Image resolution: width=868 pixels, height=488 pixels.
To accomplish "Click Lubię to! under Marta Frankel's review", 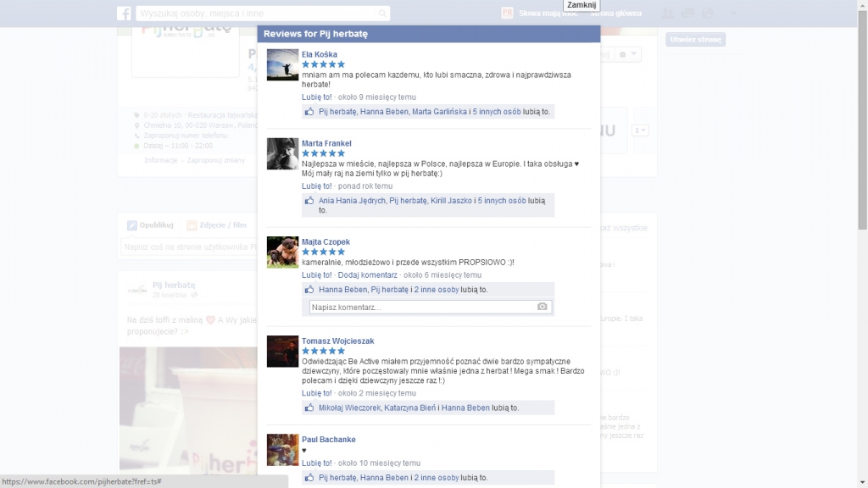I will point(317,186).
